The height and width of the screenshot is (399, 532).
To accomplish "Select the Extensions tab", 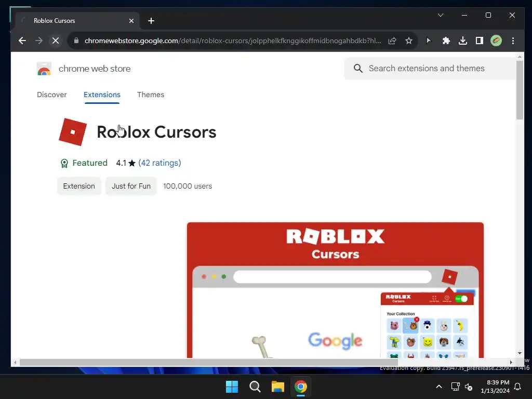I will (102, 95).
